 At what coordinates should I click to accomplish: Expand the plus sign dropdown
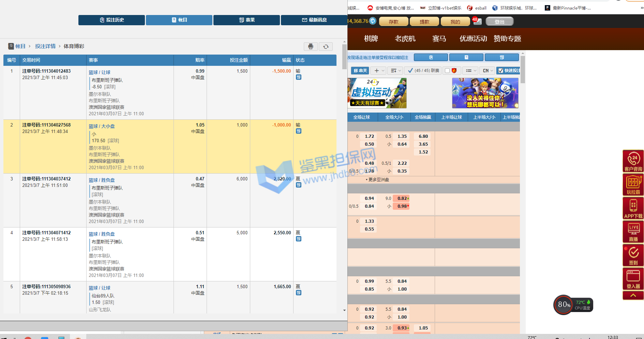tap(379, 71)
